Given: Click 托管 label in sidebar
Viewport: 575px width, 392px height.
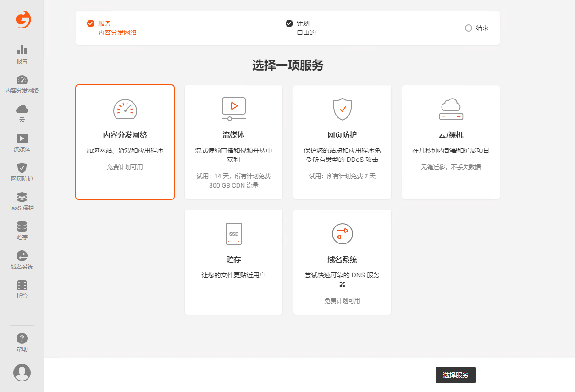Looking at the screenshot, I should tap(22, 296).
